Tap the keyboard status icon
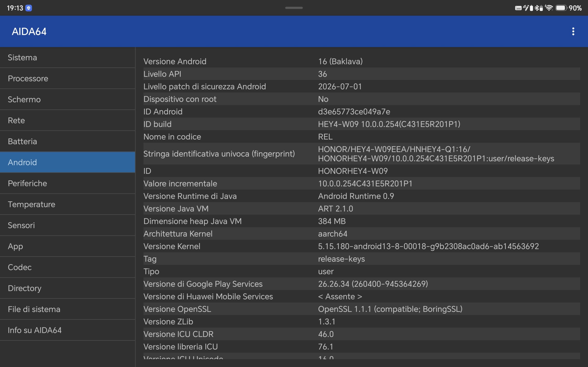Image resolution: width=588 pixels, height=367 pixels. (518, 8)
